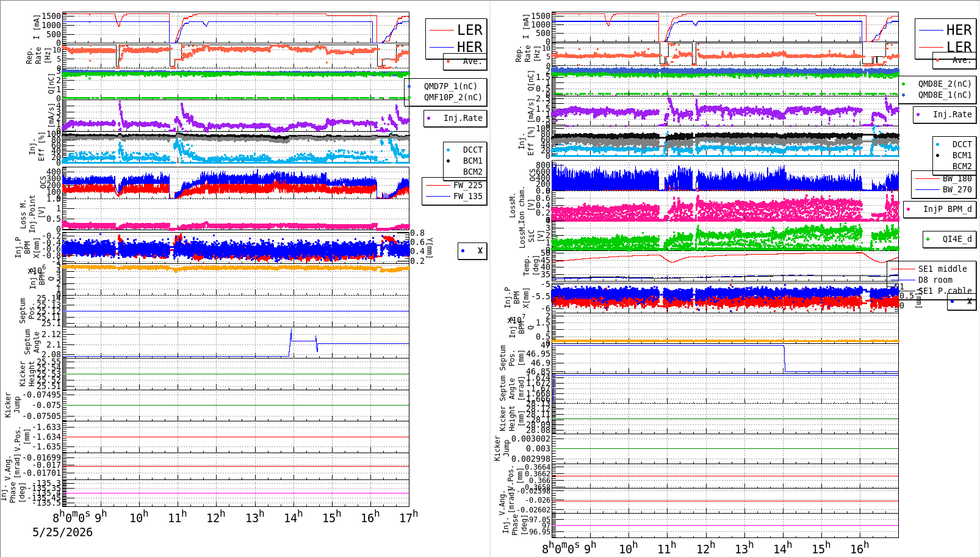Click the 10h axis tick in right plot
This screenshot has width=980, height=557.
click(x=629, y=548)
